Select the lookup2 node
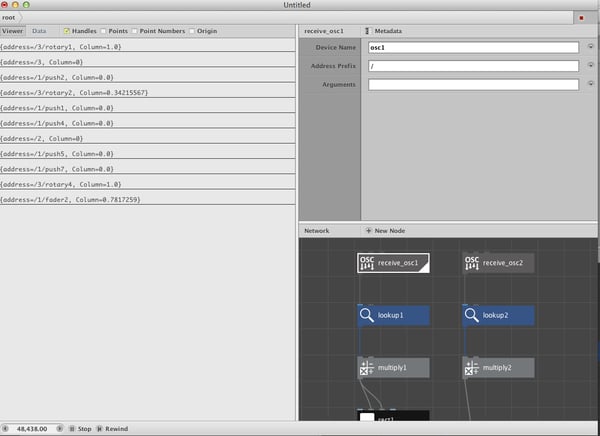The width and height of the screenshot is (600, 436). click(x=498, y=315)
